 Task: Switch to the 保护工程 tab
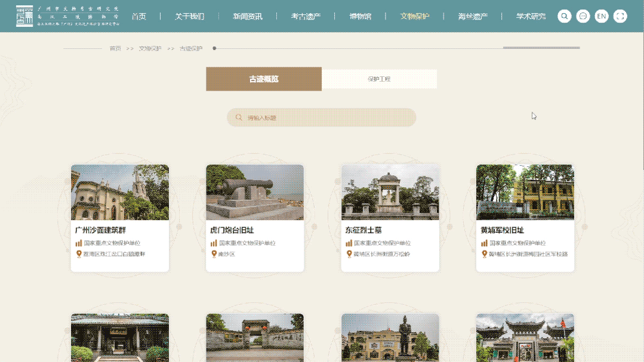[379, 79]
